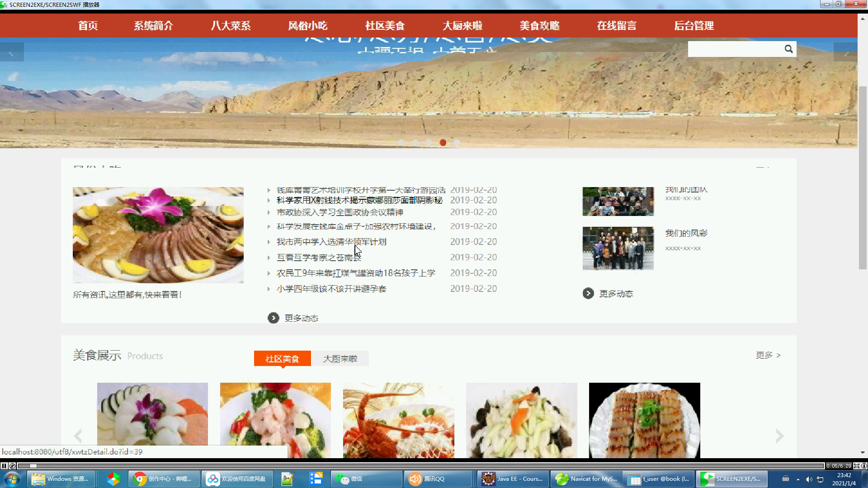This screenshot has width=868, height=488.
Task: Open news 市政协深入学习全国政协会议精神
Action: [x=340, y=212]
